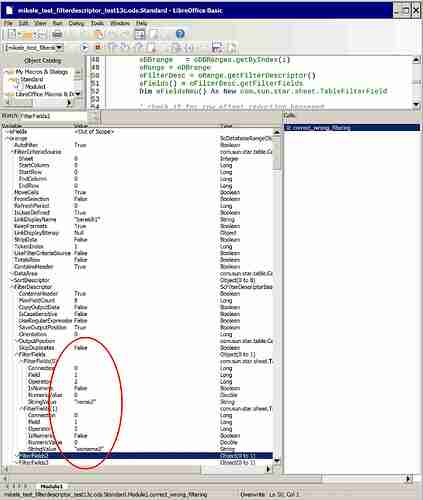Click the Object Catalog header
This screenshot has height=500, width=423.
click(x=42, y=60)
